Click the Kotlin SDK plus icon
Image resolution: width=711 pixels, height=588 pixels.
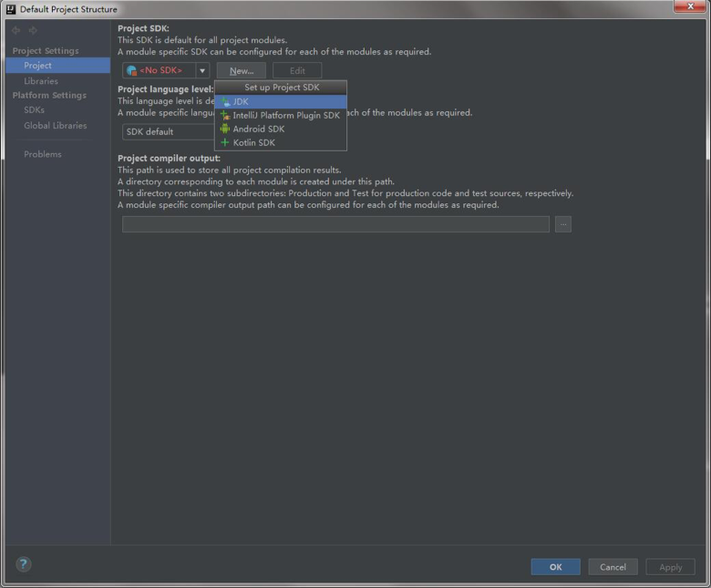(225, 142)
